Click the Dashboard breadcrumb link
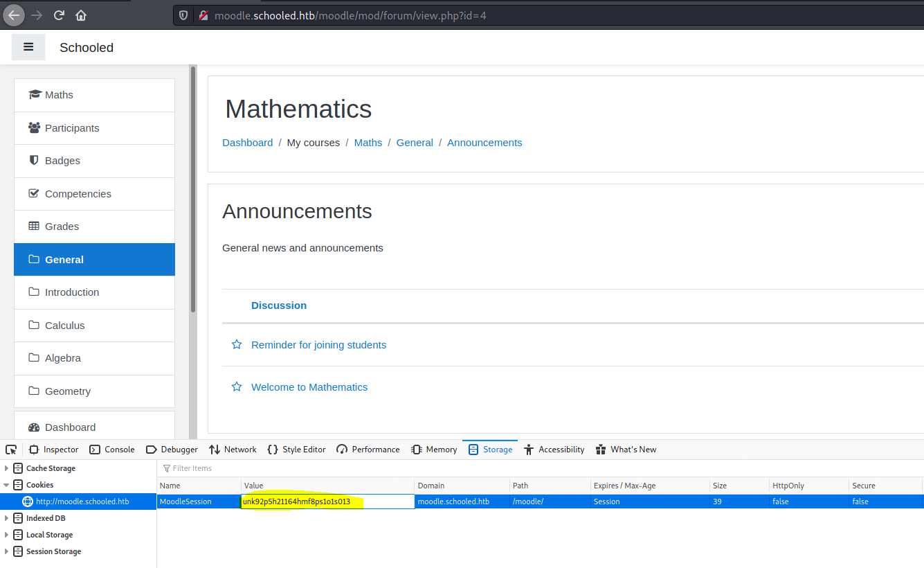 247,142
